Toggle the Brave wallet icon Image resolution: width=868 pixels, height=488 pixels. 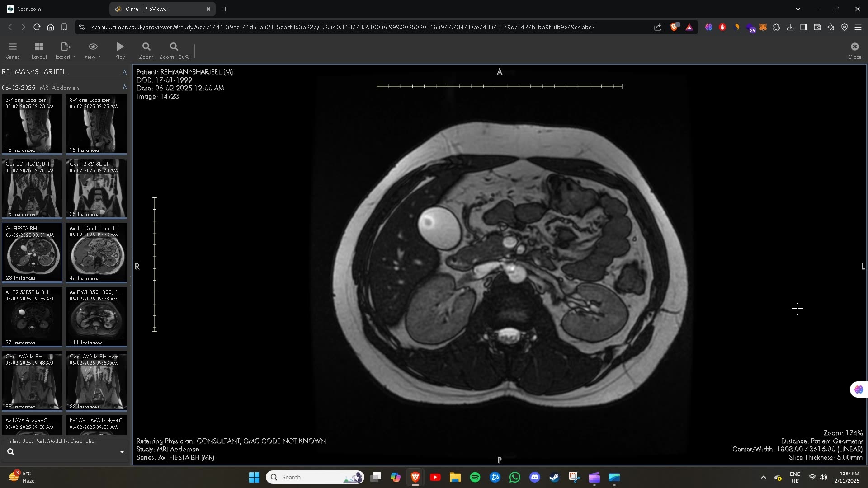coord(817,27)
